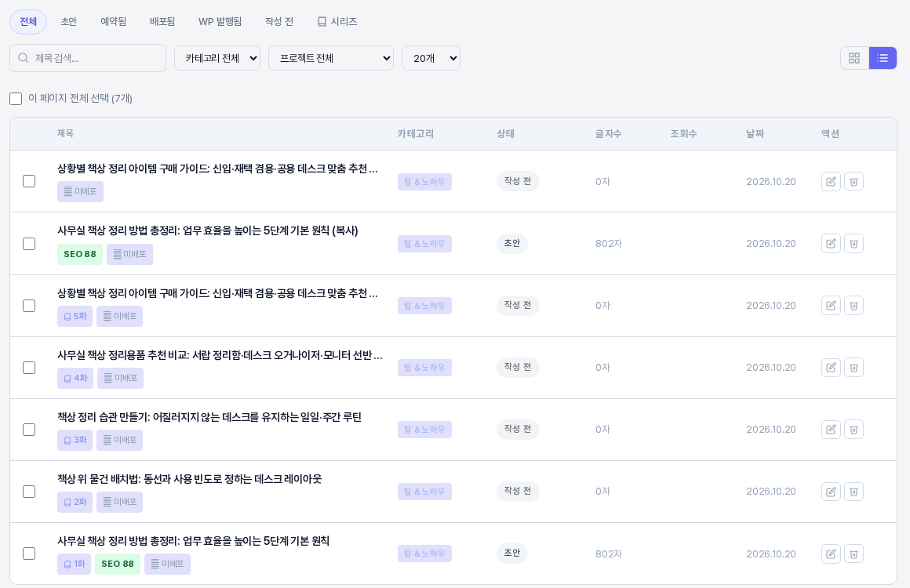Click the 조회수 column header
The width and height of the screenshot is (910, 588).
[683, 134]
